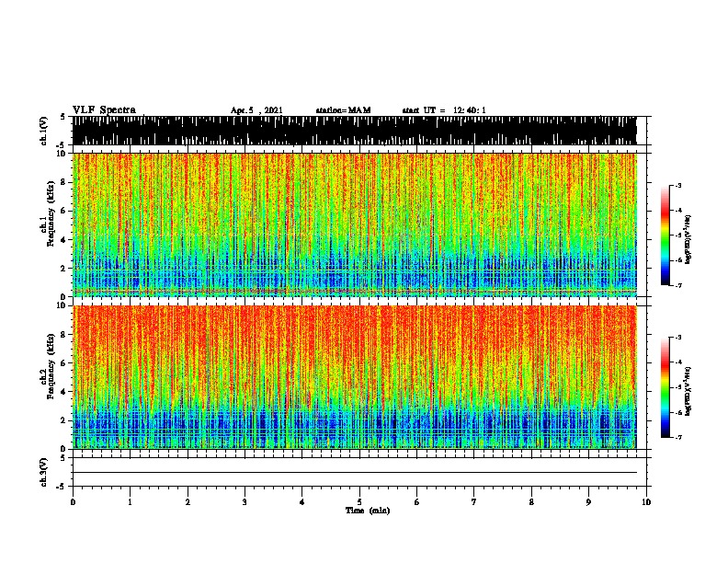Click the '-5' tick of ch.3(V) axis

62,487
